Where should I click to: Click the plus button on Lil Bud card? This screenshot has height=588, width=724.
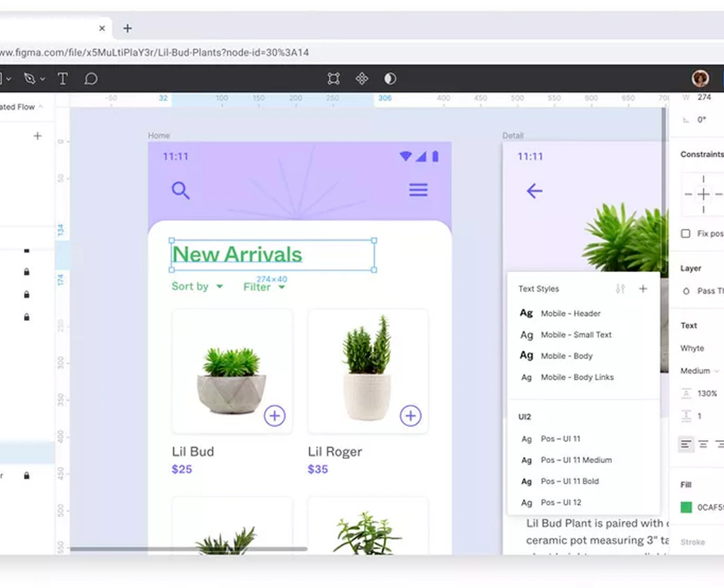click(x=275, y=416)
